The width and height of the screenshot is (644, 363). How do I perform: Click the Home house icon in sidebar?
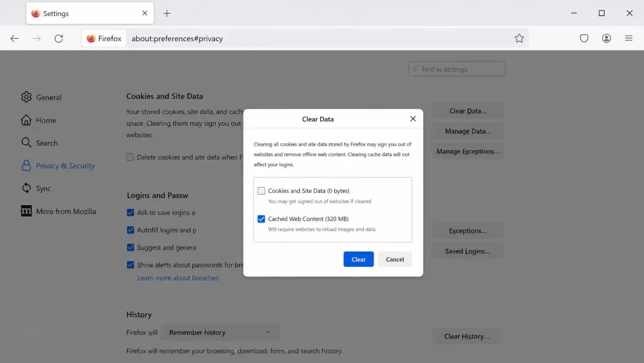click(x=26, y=120)
